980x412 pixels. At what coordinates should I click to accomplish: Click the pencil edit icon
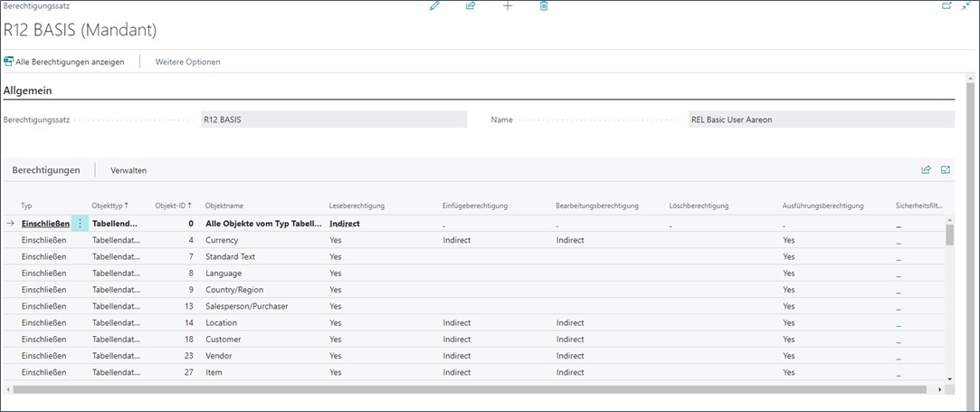point(434,6)
